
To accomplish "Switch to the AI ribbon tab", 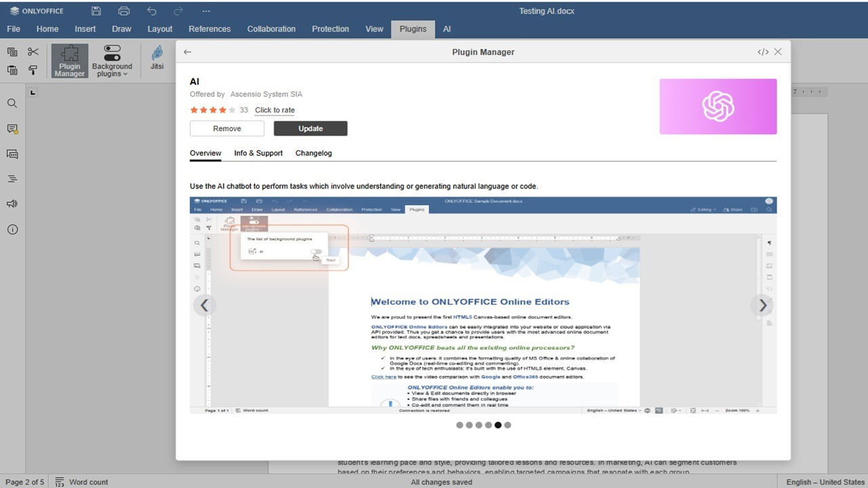I will coord(447,29).
